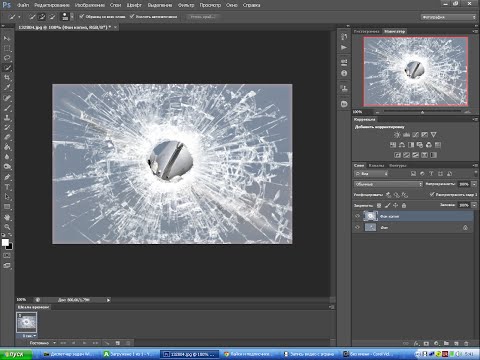Image resolution: width=480 pixels, height=360 pixels.
Task: Click the text layer filter icon
Action: [x=431, y=174]
